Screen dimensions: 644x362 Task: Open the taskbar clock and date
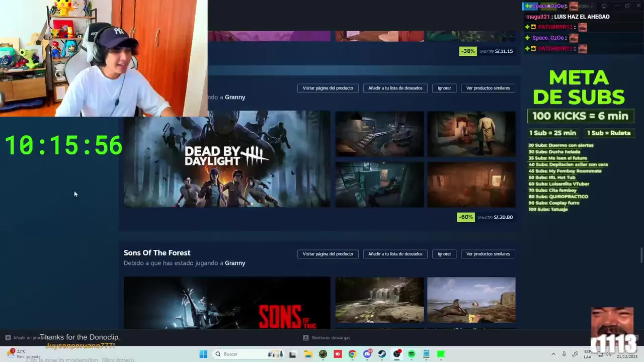pyautogui.click(x=626, y=355)
